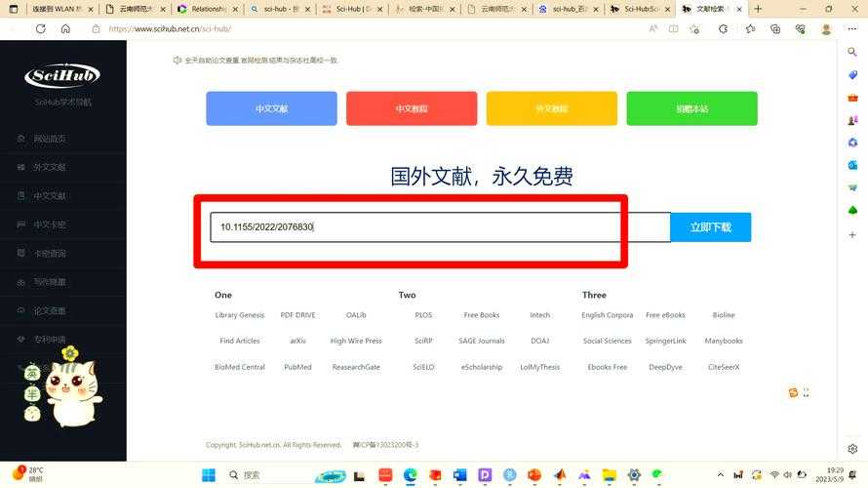Viewport: 868px width, 488px height.
Task: Open the Free Books link
Action: point(482,315)
